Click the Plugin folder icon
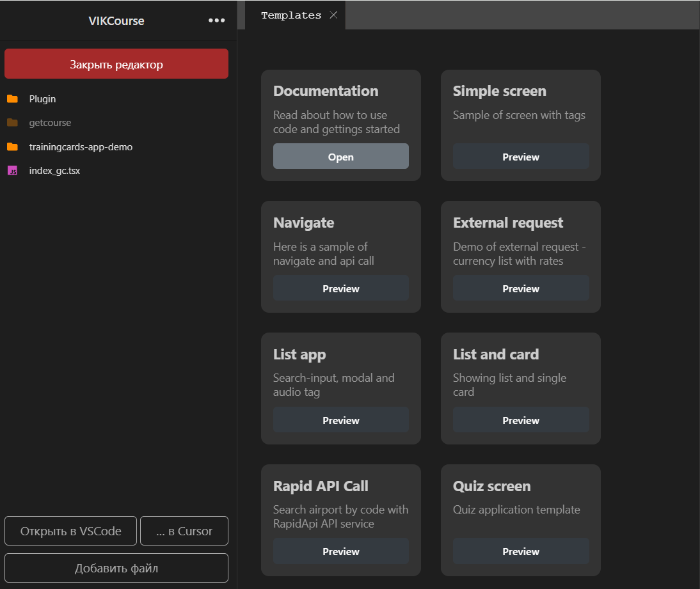The image size is (700, 589). coord(12,99)
